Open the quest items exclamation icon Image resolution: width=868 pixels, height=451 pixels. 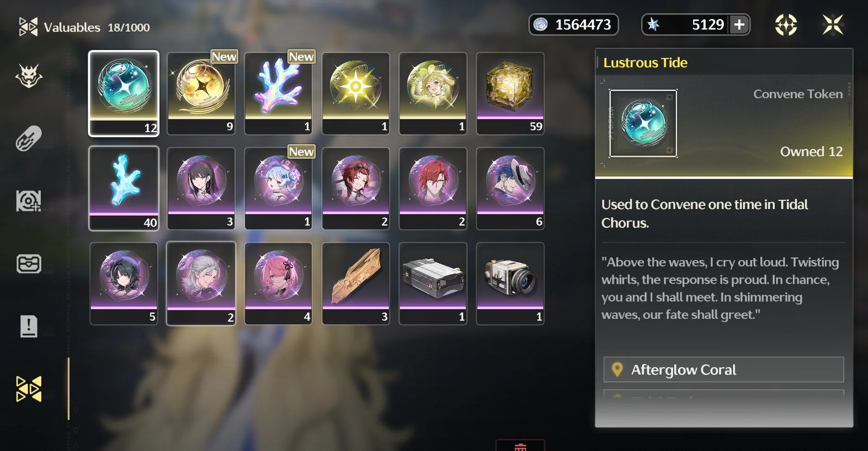click(29, 326)
